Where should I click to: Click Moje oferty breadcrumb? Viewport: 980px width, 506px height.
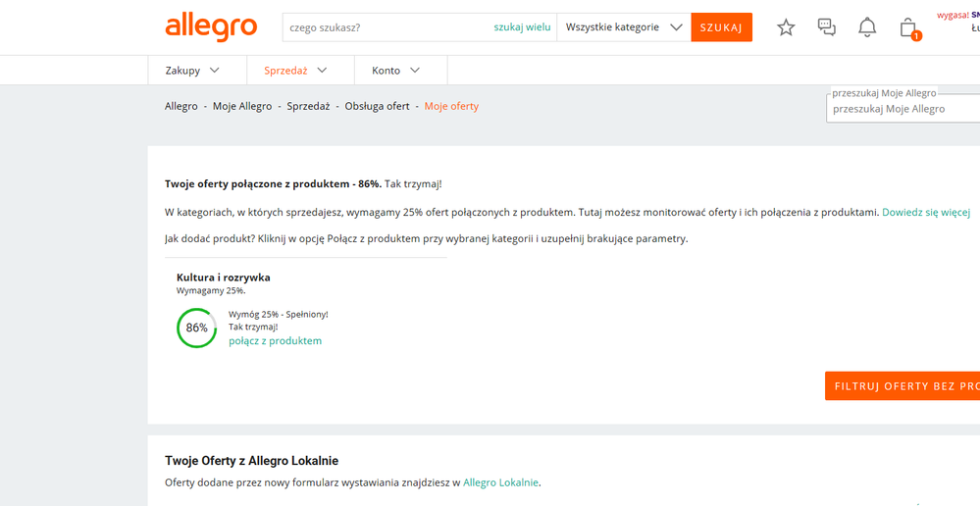point(451,106)
